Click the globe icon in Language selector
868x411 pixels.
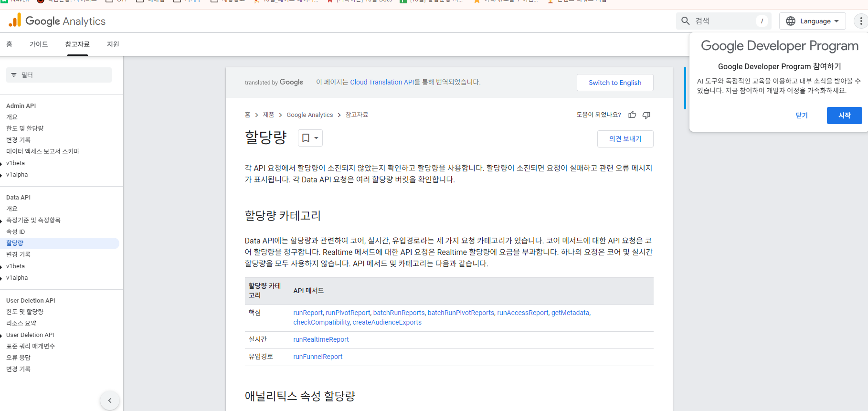791,21
